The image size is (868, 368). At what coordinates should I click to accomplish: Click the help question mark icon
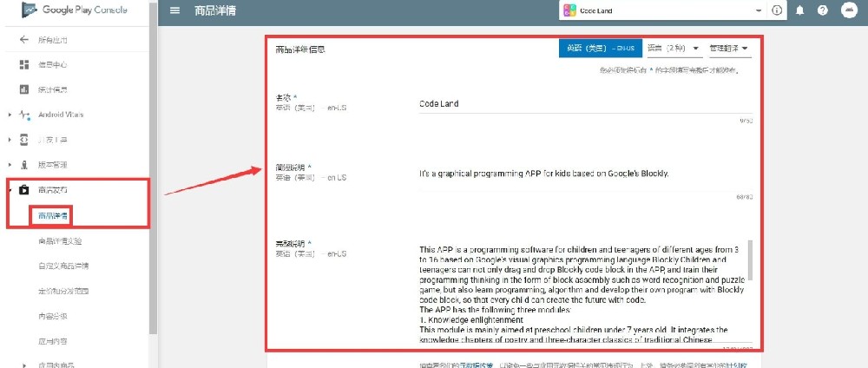(822, 10)
